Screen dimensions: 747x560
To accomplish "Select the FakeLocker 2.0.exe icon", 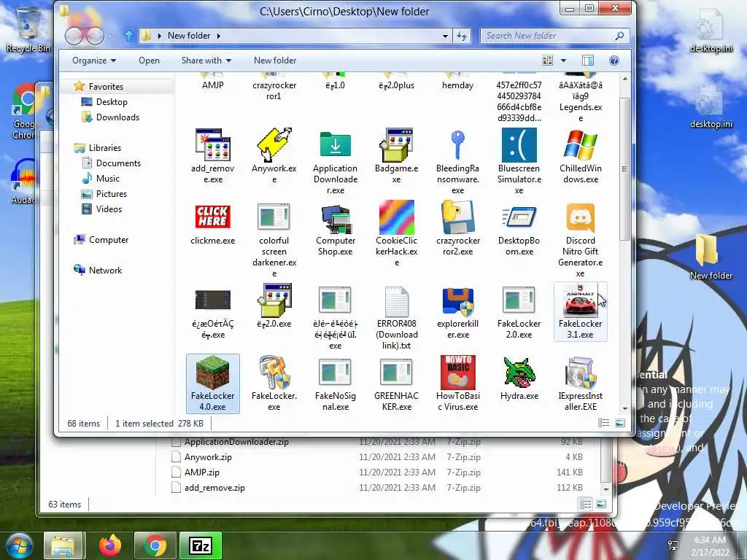I will [x=519, y=300].
